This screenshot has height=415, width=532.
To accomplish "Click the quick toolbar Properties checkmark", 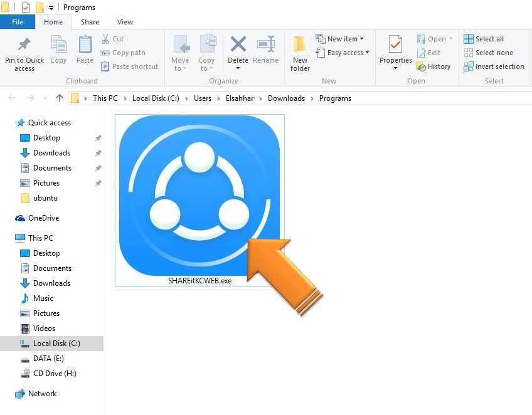I will coord(26,7).
